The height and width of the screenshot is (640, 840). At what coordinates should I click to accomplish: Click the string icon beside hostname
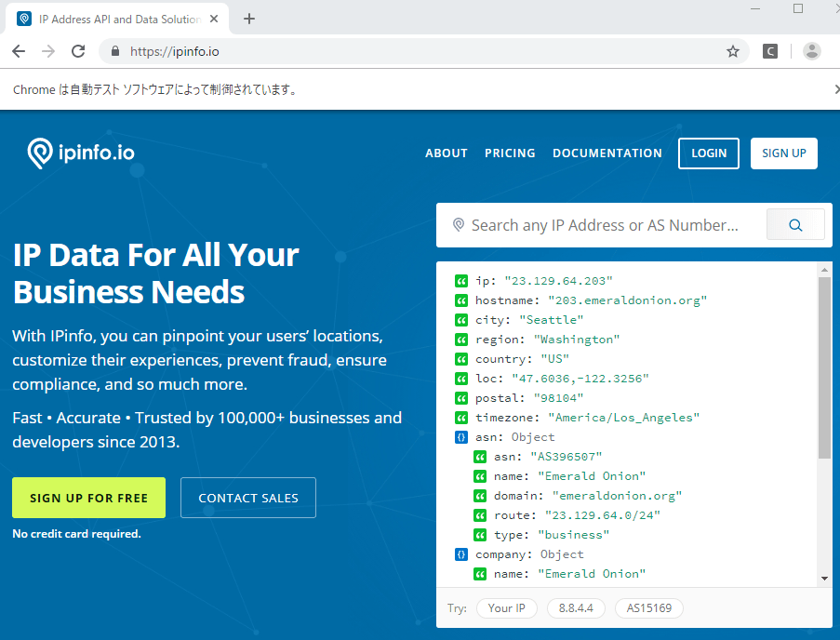pyautogui.click(x=461, y=300)
